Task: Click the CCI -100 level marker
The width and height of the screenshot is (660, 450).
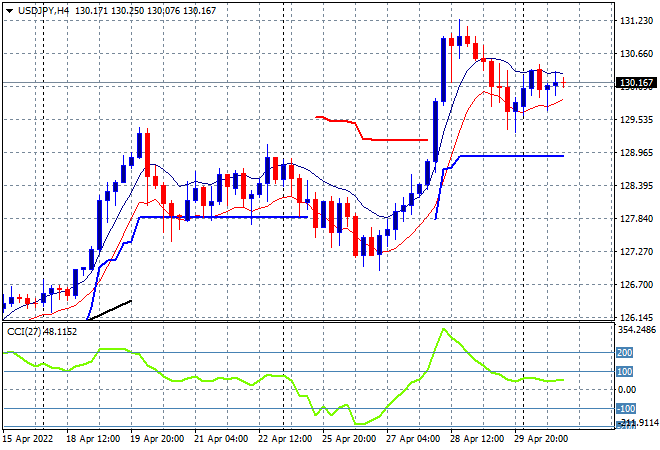Action: click(625, 408)
